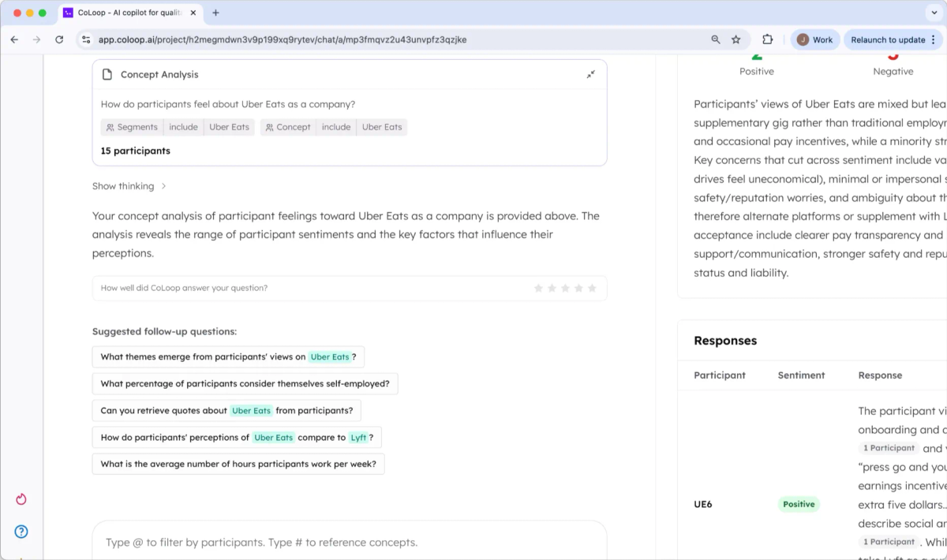Viewport: 947px width, 560px height.
Task: Rate the answer one star
Action: pyautogui.click(x=538, y=288)
